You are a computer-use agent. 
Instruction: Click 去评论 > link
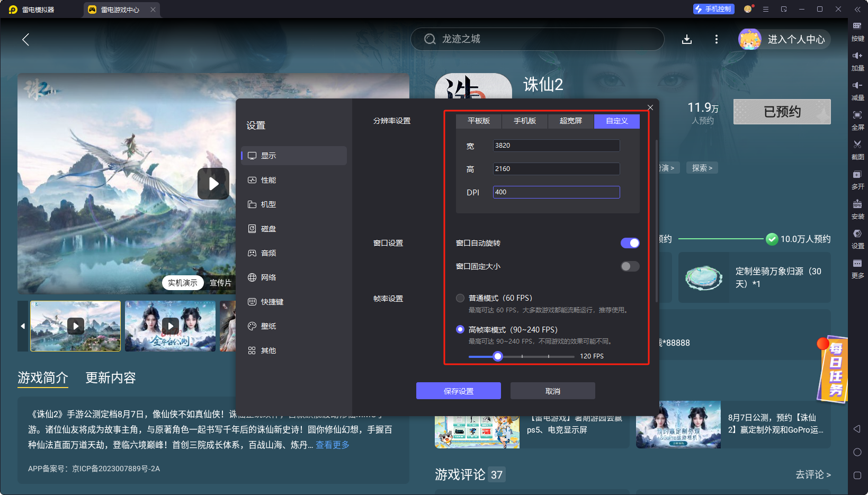[813, 474]
